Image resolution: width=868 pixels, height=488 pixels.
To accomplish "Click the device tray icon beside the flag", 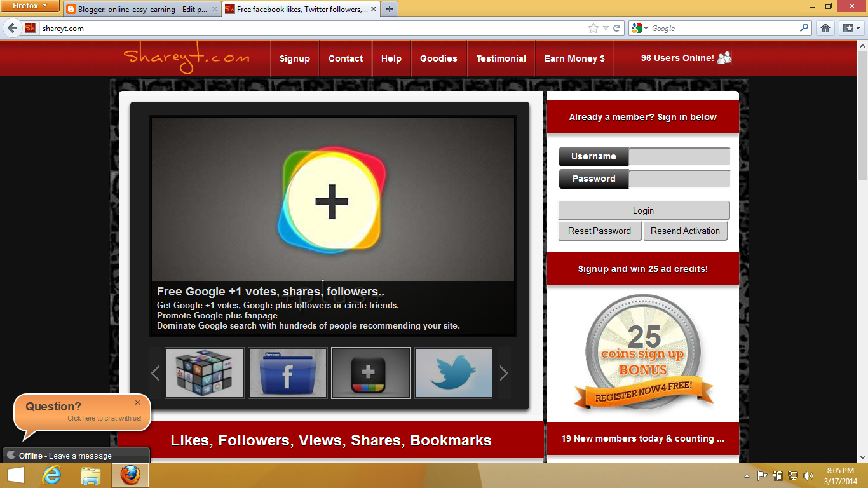I will (x=778, y=475).
